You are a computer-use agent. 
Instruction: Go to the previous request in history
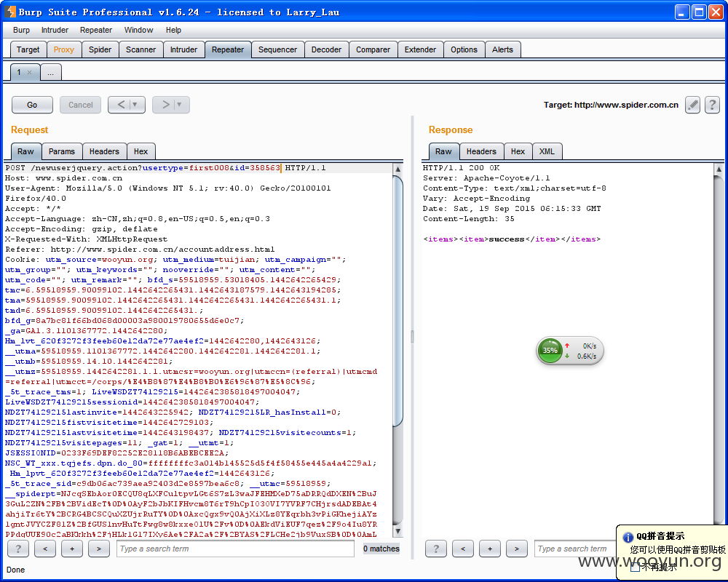pos(121,105)
